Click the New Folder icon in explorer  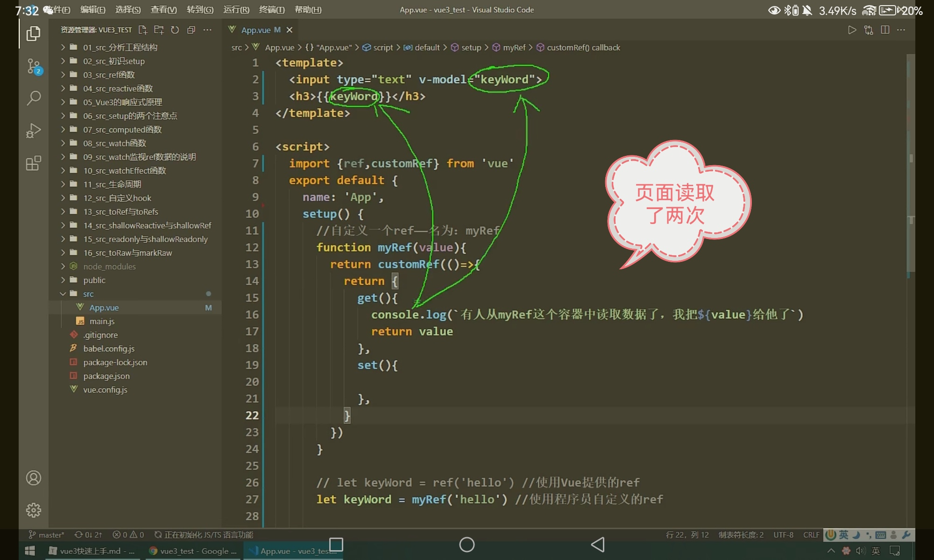[159, 30]
